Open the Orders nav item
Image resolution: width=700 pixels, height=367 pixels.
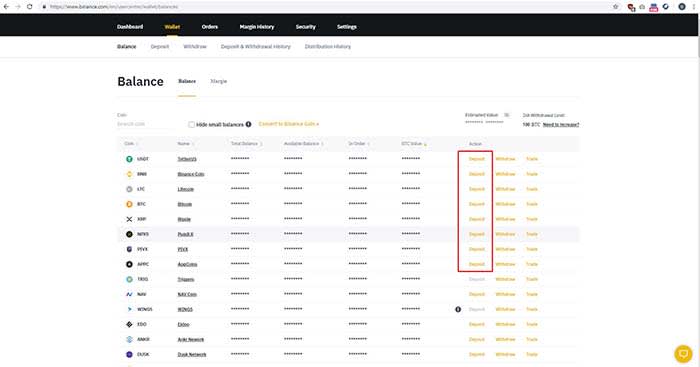[x=210, y=27]
